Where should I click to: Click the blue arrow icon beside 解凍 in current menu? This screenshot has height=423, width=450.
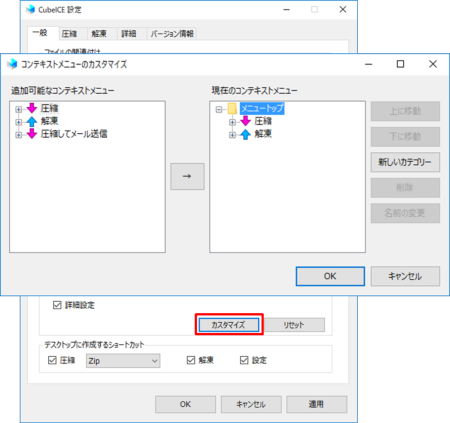coord(246,134)
